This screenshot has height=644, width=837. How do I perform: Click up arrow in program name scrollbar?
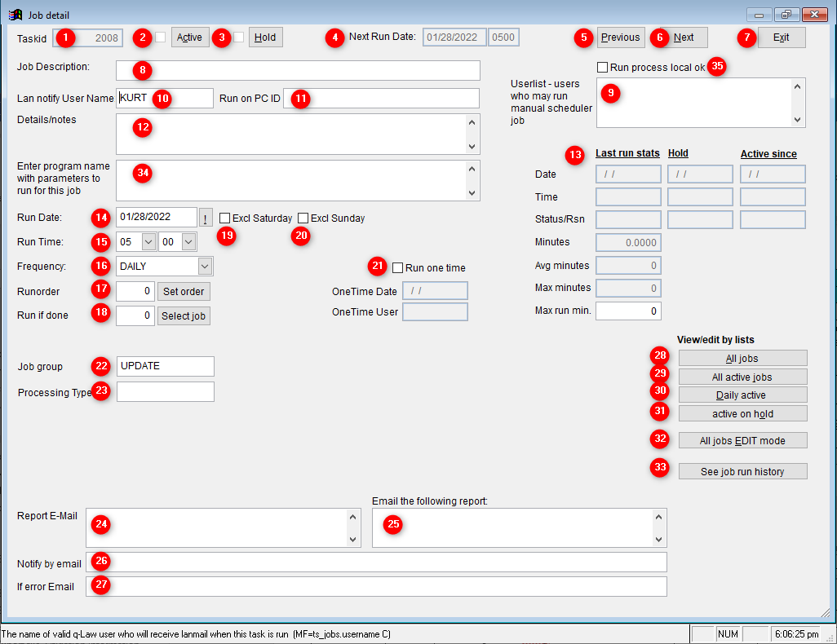click(472, 169)
